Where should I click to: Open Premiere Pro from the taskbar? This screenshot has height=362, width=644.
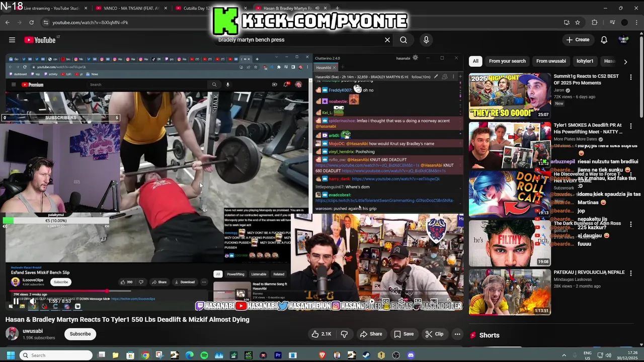(x=278, y=355)
